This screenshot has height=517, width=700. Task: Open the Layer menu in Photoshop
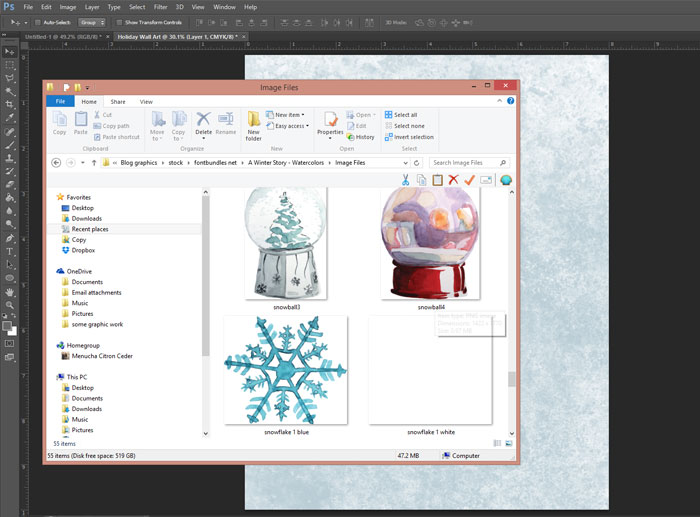point(92,7)
